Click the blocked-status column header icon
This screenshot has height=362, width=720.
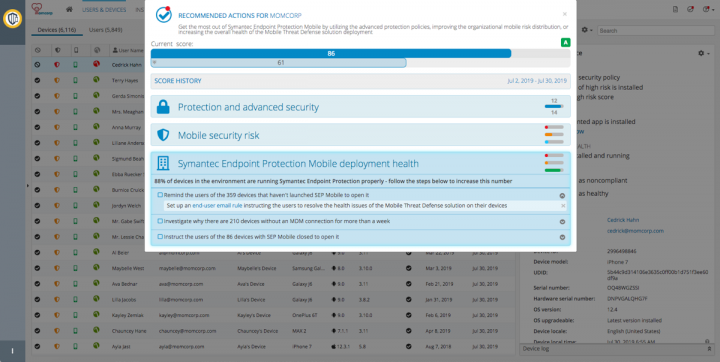38,50
